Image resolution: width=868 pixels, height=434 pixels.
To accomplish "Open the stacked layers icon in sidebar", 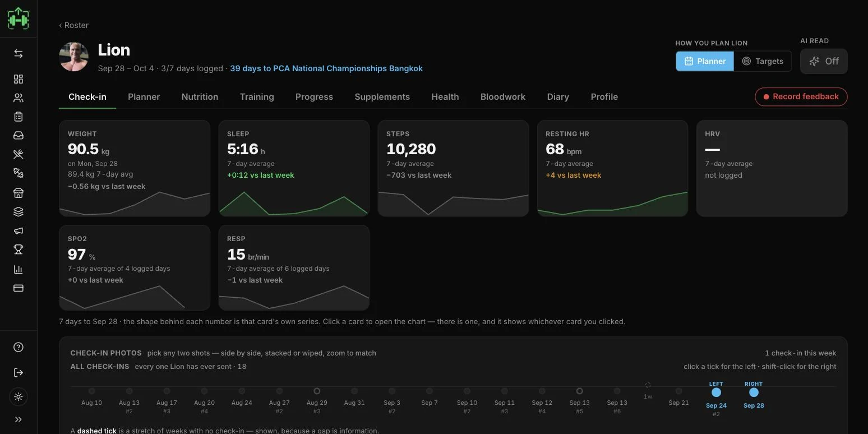I will (19, 212).
